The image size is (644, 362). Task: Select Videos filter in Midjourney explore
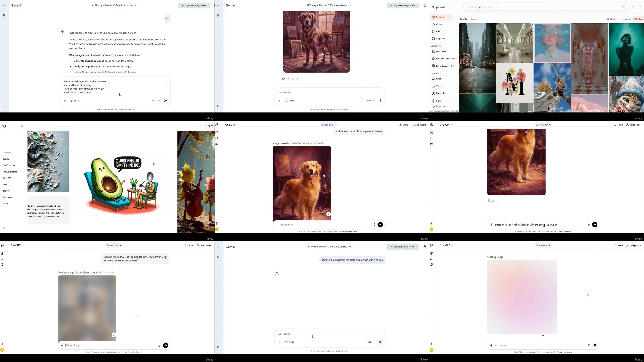tap(638, 19)
